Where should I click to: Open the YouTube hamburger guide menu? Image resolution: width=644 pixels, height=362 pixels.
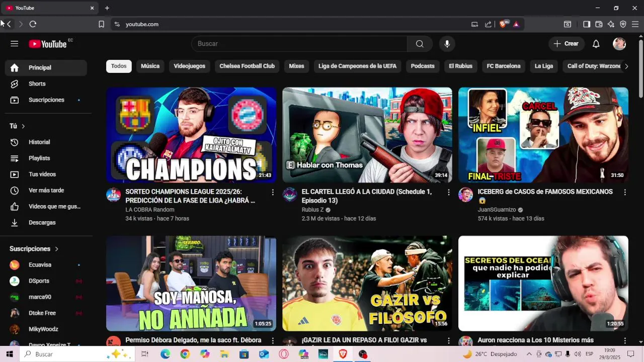[x=14, y=44]
